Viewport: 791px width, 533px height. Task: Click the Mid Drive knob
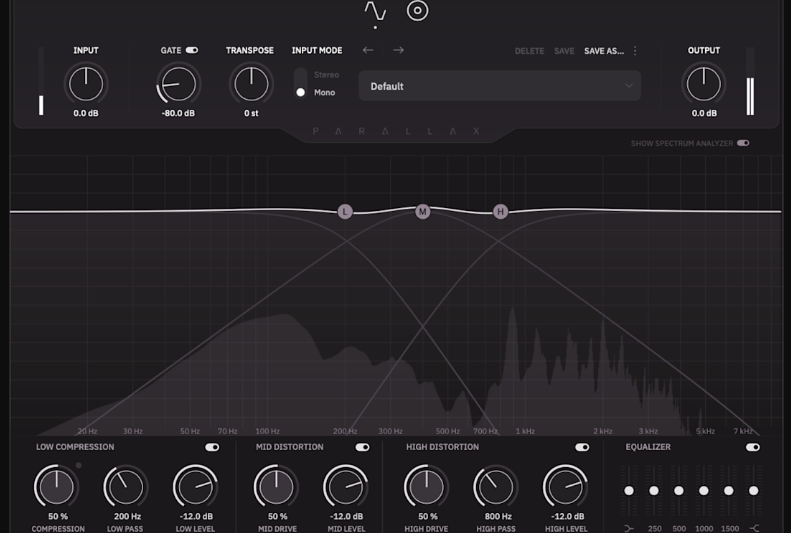(276, 487)
